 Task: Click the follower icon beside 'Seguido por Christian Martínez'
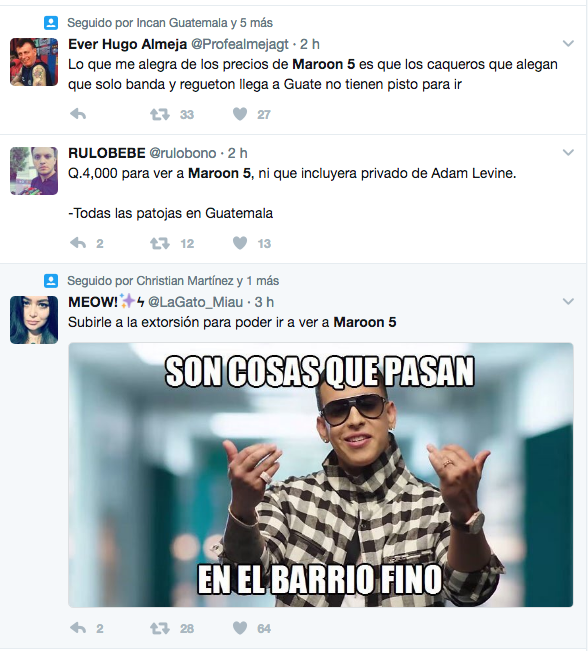pos(51,281)
